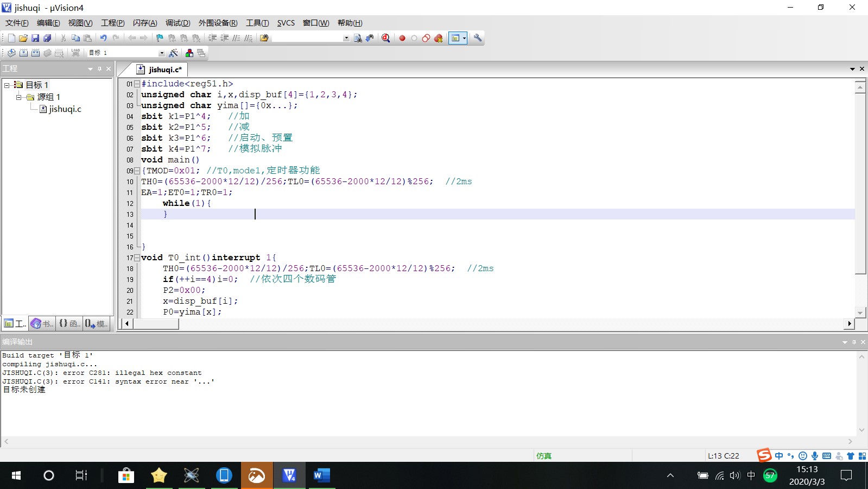Click the editor horizontal scrollbar thumb
Image resolution: width=868 pixels, height=489 pixels.
point(156,324)
